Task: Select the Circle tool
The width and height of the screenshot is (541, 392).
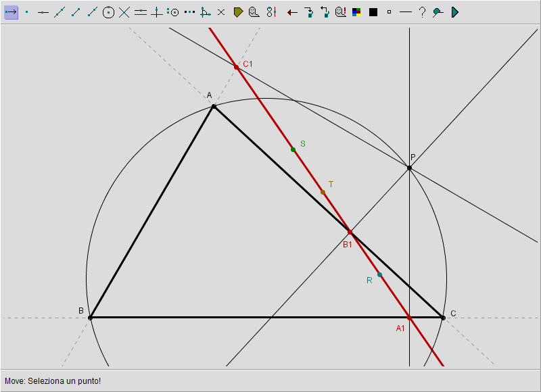Action: pyautogui.click(x=108, y=12)
